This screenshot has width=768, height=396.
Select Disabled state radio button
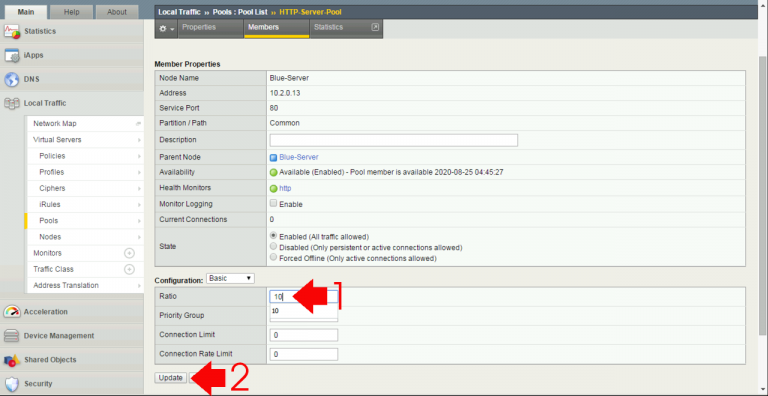coord(274,247)
